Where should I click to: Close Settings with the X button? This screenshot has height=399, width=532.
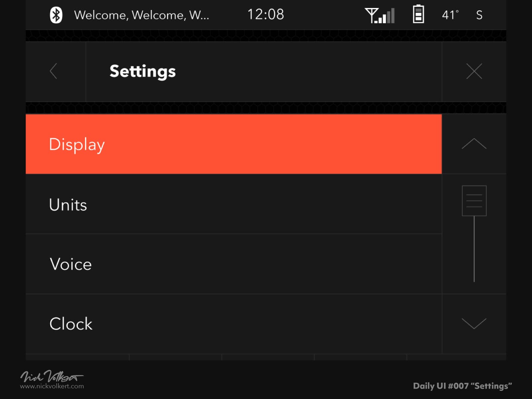[x=474, y=71]
